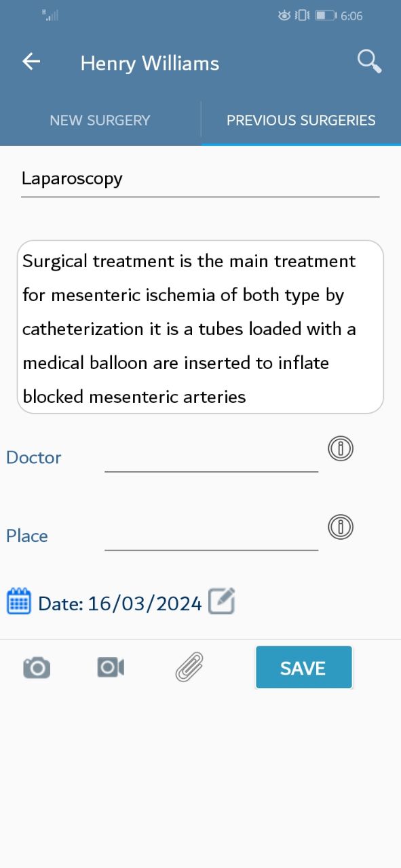Tap the Henry Williams patient title
Image resolution: width=401 pixels, height=868 pixels.
click(150, 63)
